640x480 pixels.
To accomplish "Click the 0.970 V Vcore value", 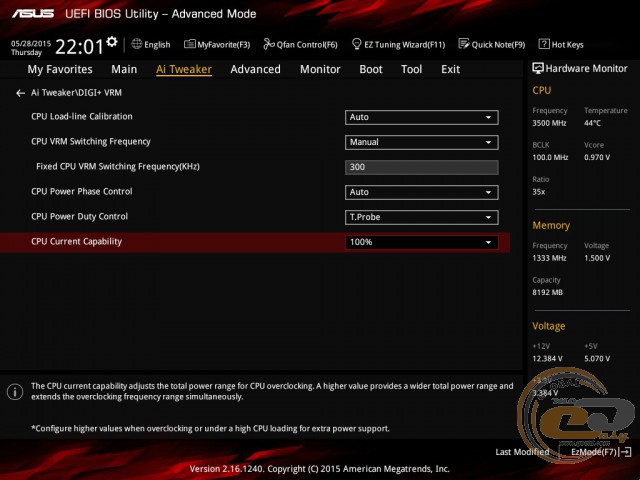I will click(x=597, y=158).
